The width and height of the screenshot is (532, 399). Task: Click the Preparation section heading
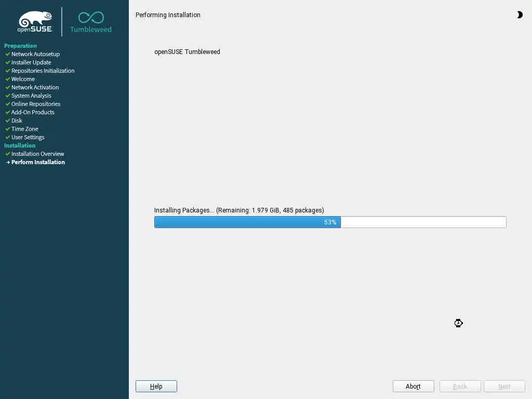20,46
